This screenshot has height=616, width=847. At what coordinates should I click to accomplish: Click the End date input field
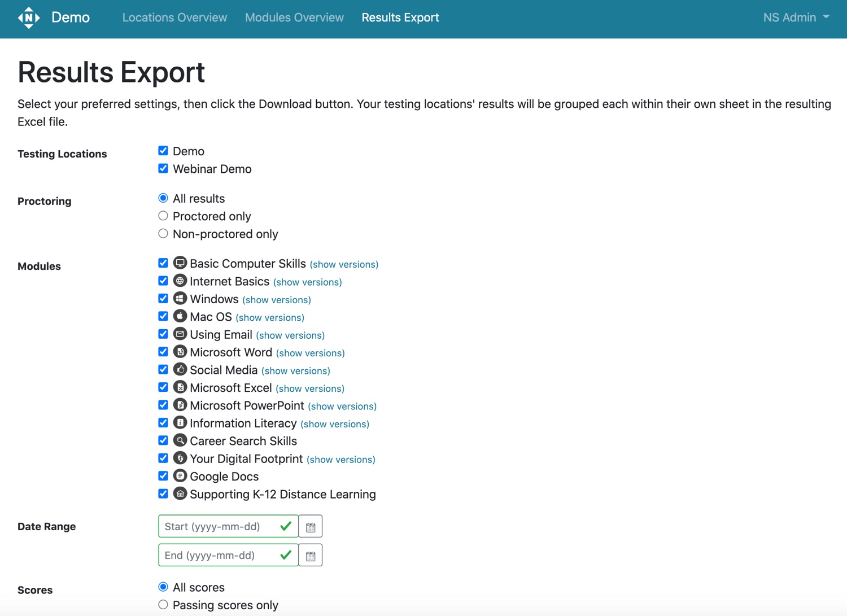228,556
